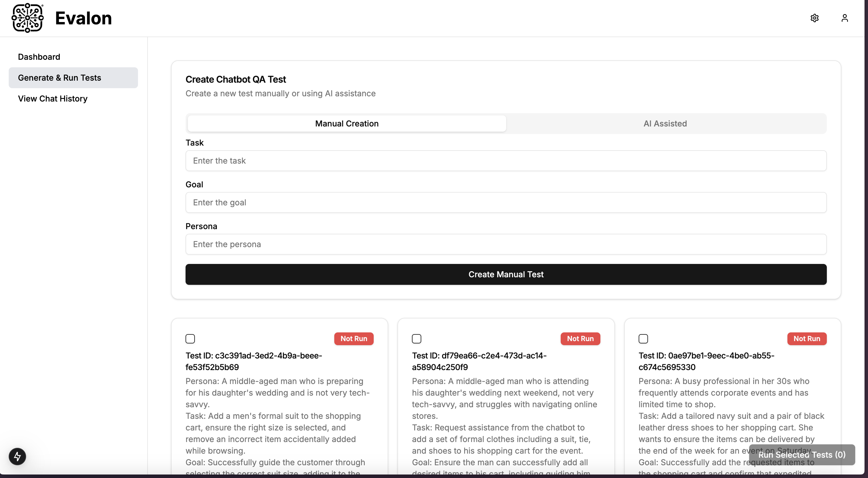This screenshot has height=478, width=868.
Task: Click Not Run badge on third test card
Action: [x=806, y=338]
